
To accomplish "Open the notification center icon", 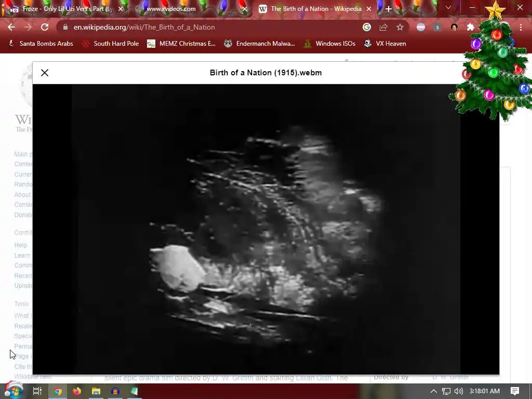I will 515,391.
